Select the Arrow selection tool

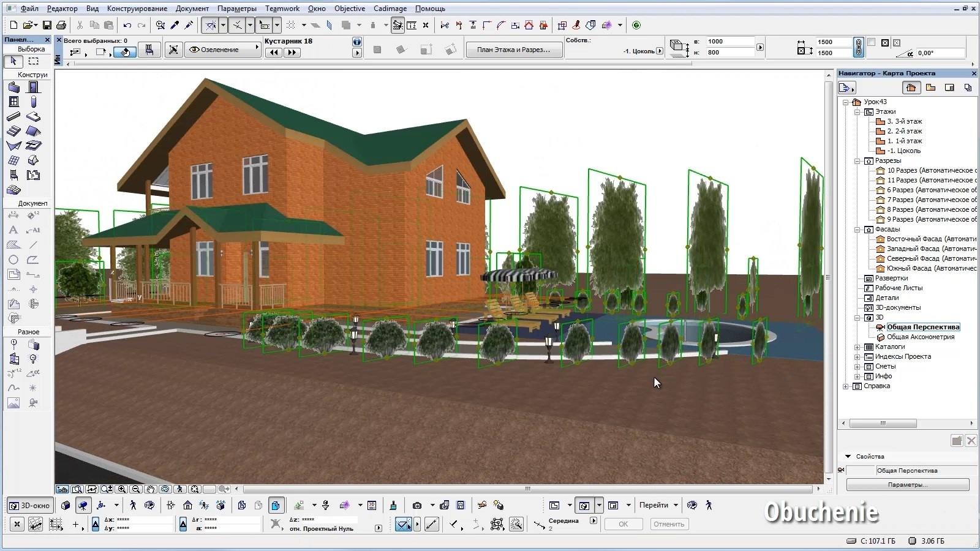tap(13, 61)
